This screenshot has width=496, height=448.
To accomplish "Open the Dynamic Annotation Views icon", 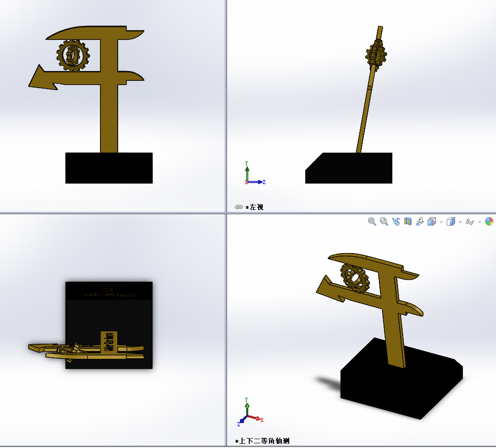I will tap(420, 221).
